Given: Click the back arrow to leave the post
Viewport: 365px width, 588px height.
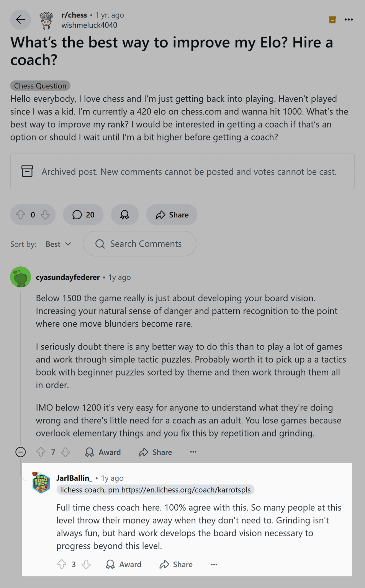Looking at the screenshot, I should point(20,20).
